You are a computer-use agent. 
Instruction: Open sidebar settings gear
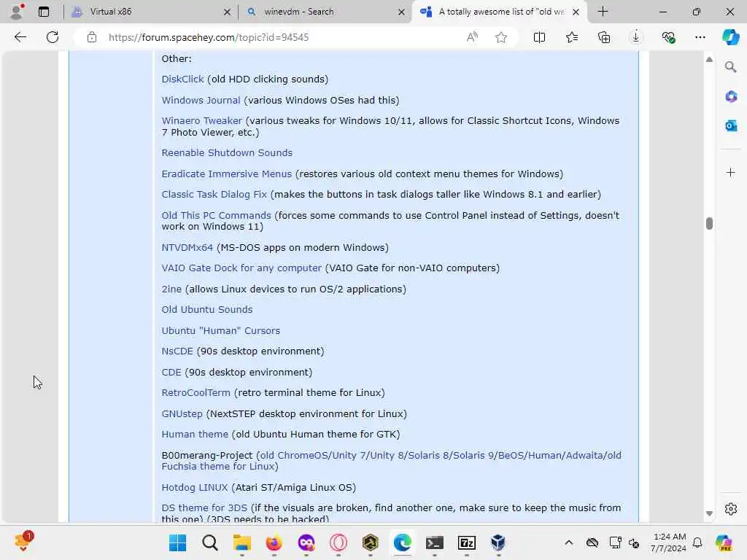coord(731,509)
